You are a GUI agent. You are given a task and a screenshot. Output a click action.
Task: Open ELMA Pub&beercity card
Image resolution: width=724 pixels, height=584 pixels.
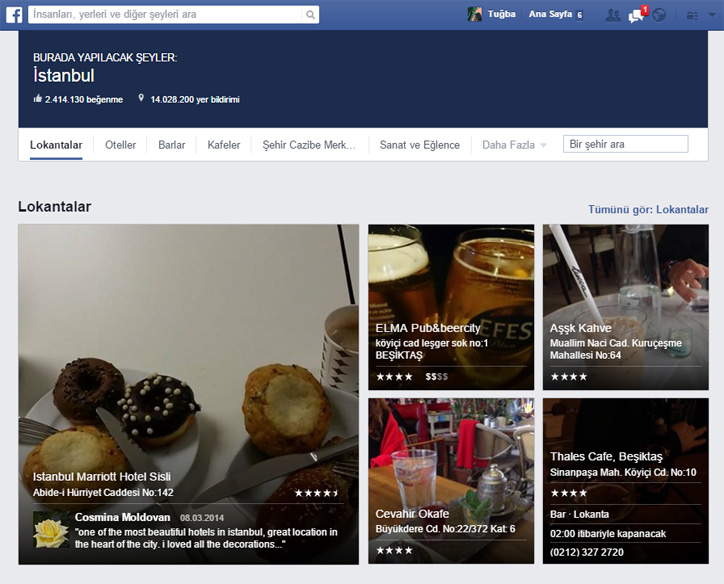451,307
